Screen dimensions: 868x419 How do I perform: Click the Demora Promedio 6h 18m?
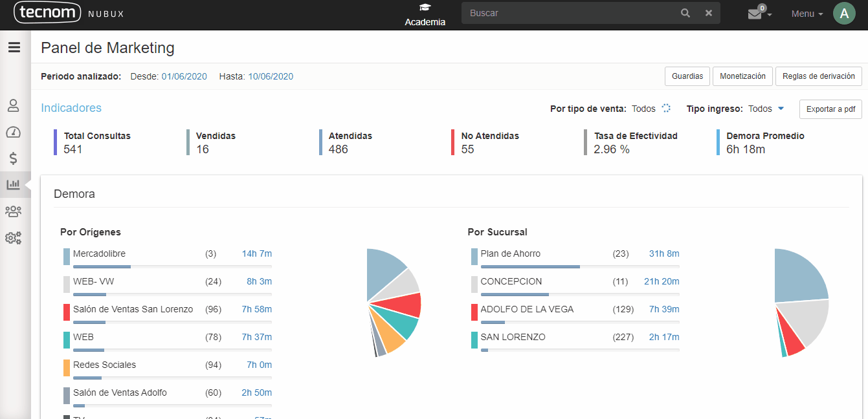tap(746, 149)
